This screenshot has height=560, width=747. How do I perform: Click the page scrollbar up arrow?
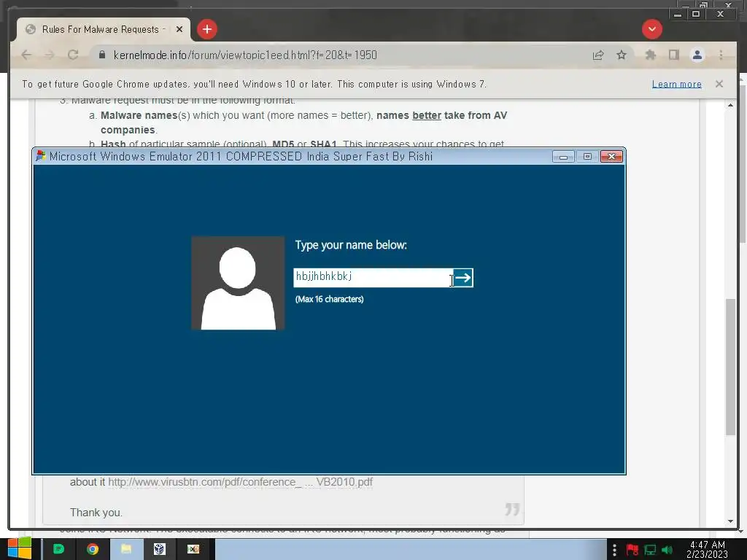pyautogui.click(x=730, y=105)
